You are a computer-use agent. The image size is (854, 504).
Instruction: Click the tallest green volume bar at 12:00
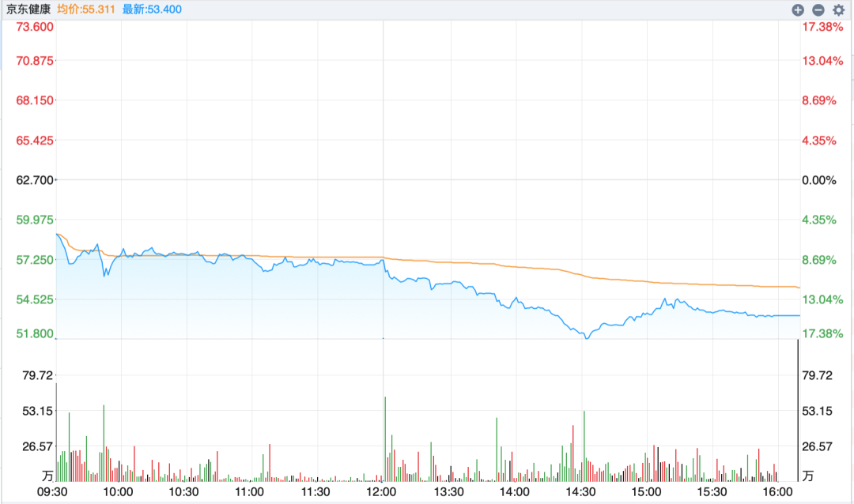pyautogui.click(x=385, y=439)
